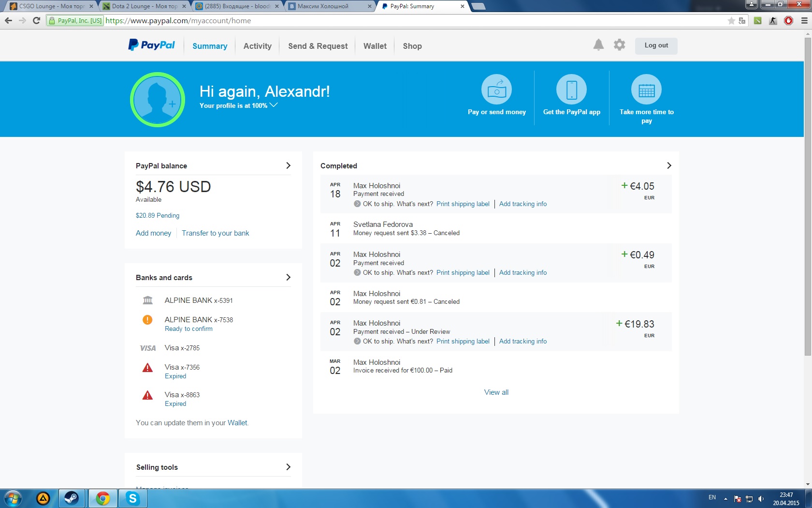Reload the page with refresh button
This screenshot has height=508, width=812.
[x=36, y=20]
